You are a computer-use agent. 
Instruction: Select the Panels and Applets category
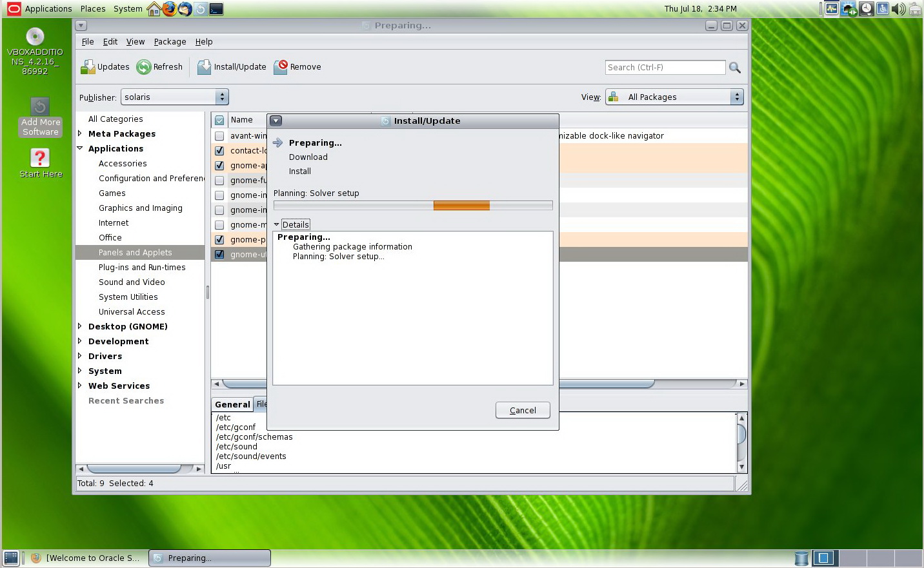pos(140,253)
